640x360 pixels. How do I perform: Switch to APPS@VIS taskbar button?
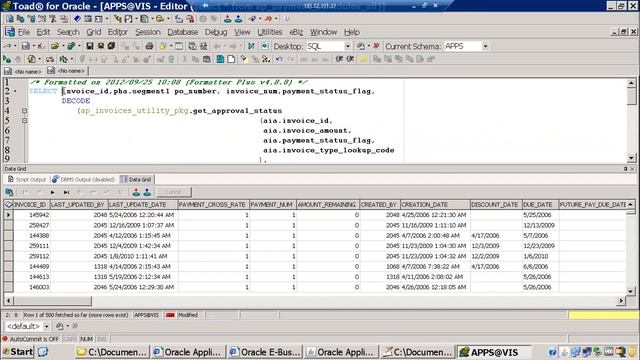494,352
